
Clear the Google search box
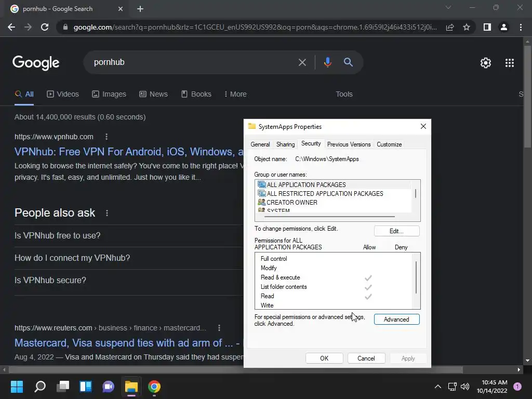point(302,62)
